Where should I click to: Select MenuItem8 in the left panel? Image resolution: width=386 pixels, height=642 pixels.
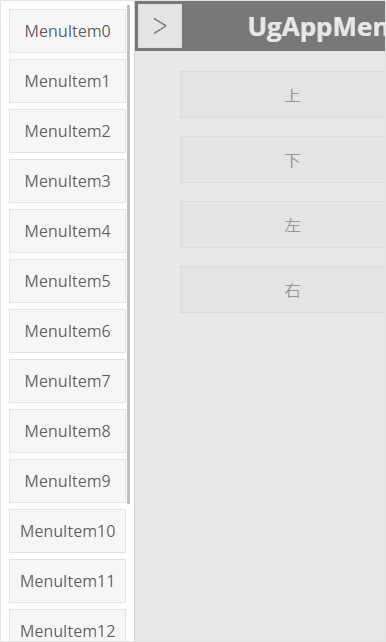point(68,431)
